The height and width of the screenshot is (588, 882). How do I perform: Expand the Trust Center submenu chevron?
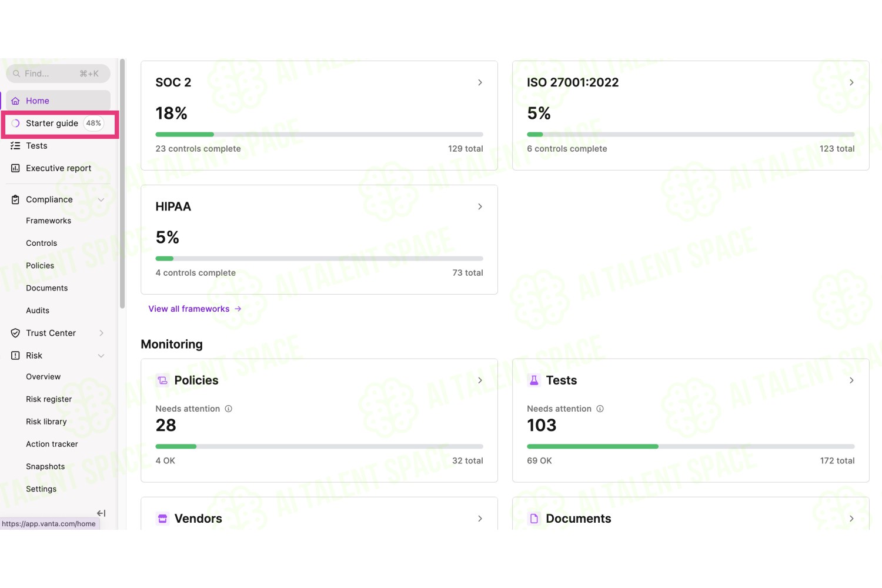pyautogui.click(x=101, y=333)
